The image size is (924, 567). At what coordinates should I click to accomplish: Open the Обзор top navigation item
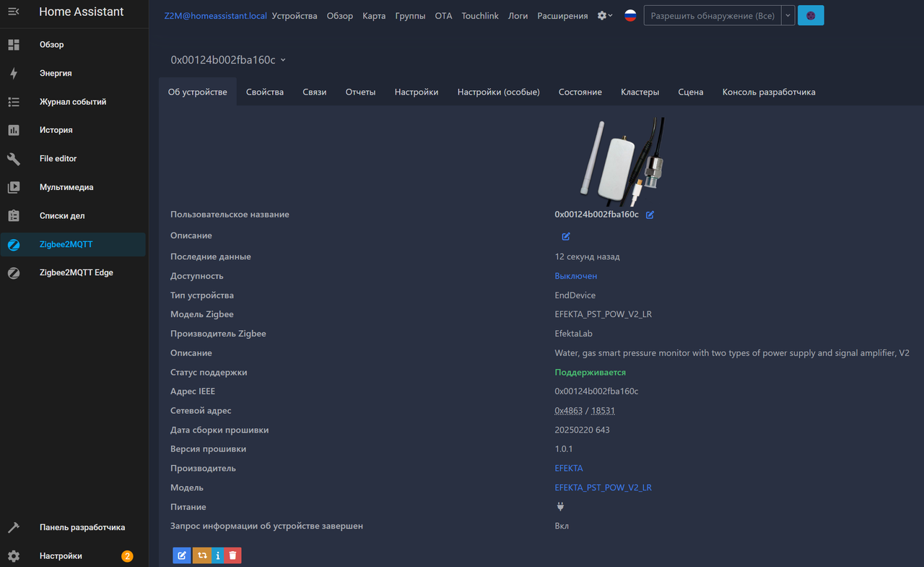340,16
